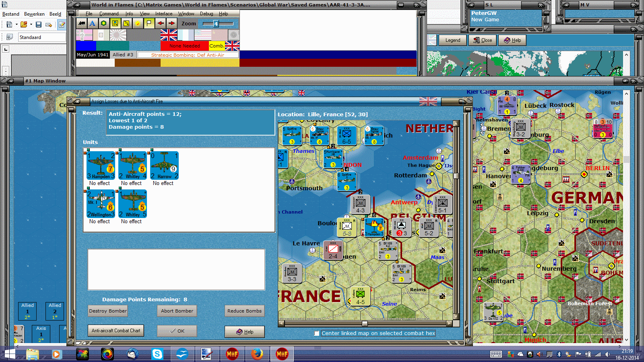
Task: Select the top-row Whitley bomber unit
Action: 132,165
